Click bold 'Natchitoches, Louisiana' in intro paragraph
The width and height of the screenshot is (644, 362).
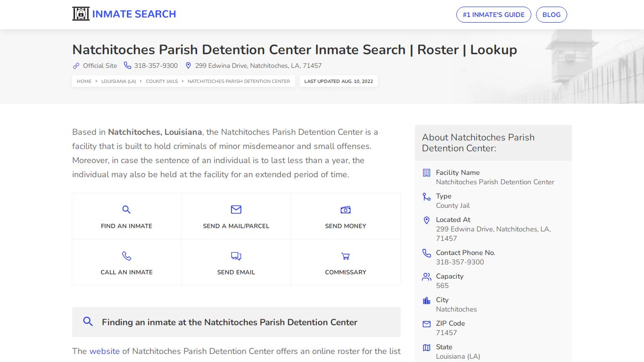(x=155, y=132)
